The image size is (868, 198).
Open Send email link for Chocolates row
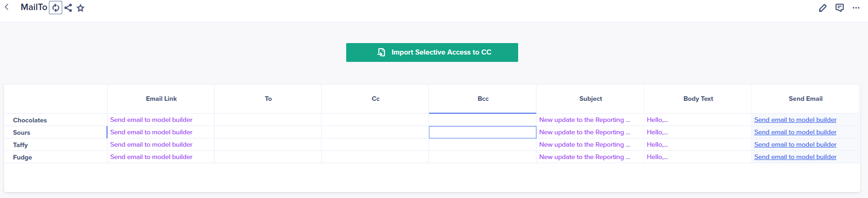point(795,120)
